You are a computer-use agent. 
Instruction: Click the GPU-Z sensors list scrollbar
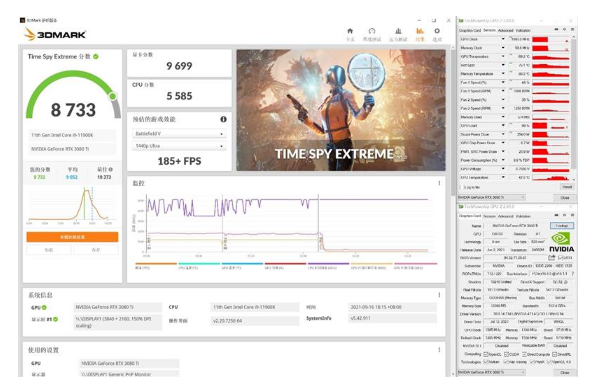point(573,106)
